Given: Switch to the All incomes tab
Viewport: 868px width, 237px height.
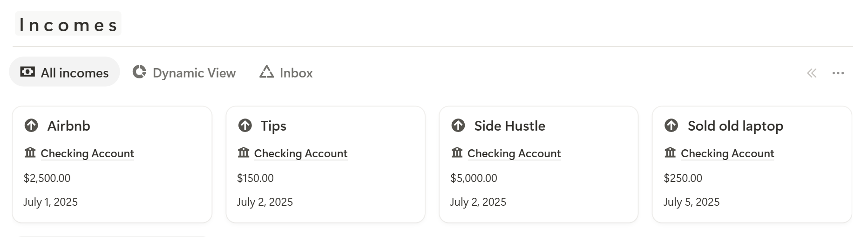Looking at the screenshot, I should coord(64,72).
